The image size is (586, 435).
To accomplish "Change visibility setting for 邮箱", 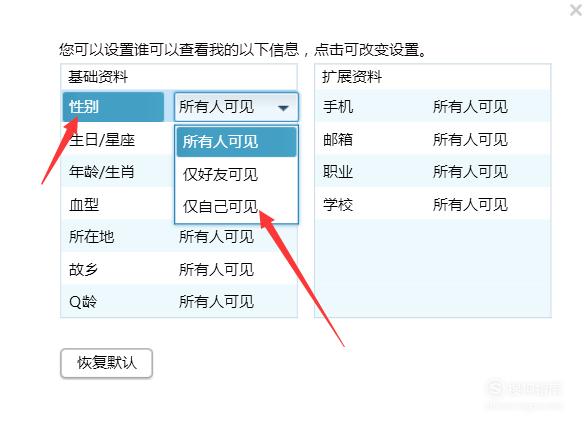I will (x=470, y=140).
